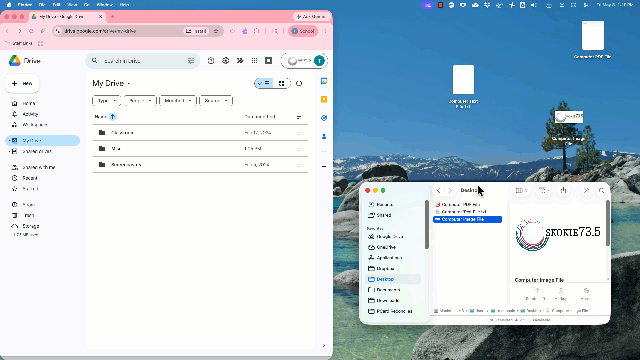Click Finder preview pane scrollbar
This screenshot has width=640, height=360.
click(x=608, y=223)
